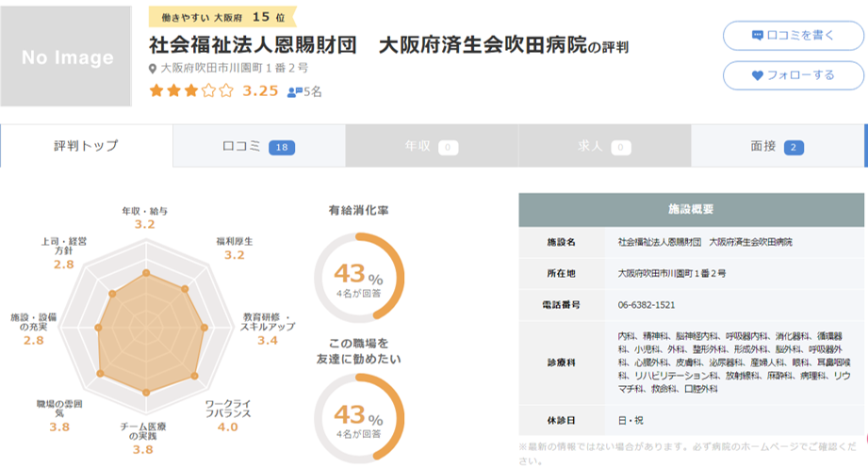This screenshot has width=868, height=467.
Task: Go to the 面接 tab
Action: point(777,146)
